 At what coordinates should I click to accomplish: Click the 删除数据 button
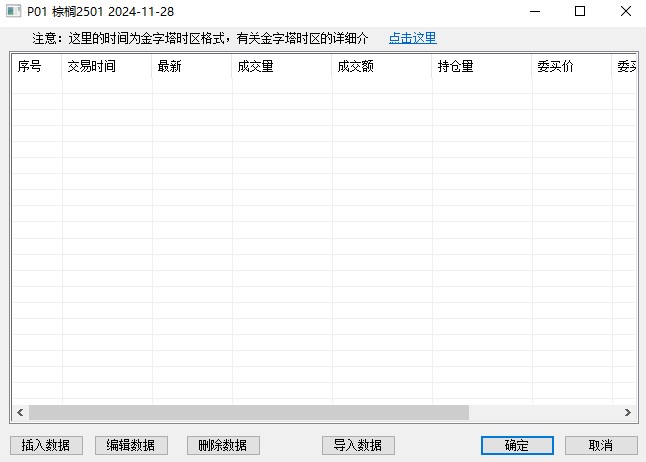(x=223, y=446)
